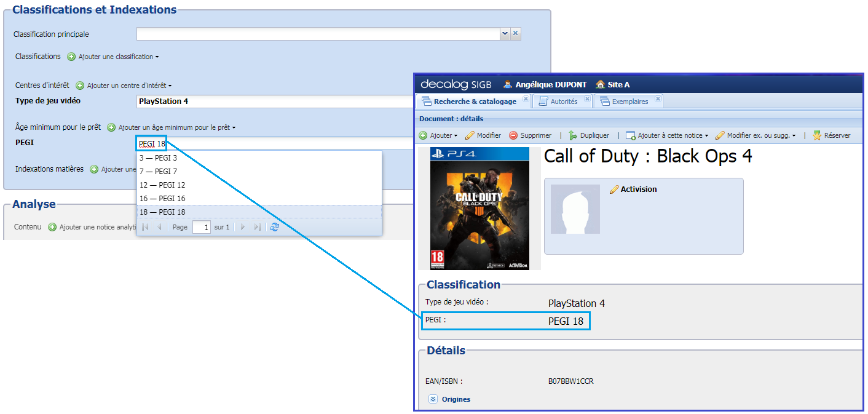The height and width of the screenshot is (414, 868).
Task: Click the Call of Duty cover thumbnail
Action: [x=479, y=209]
